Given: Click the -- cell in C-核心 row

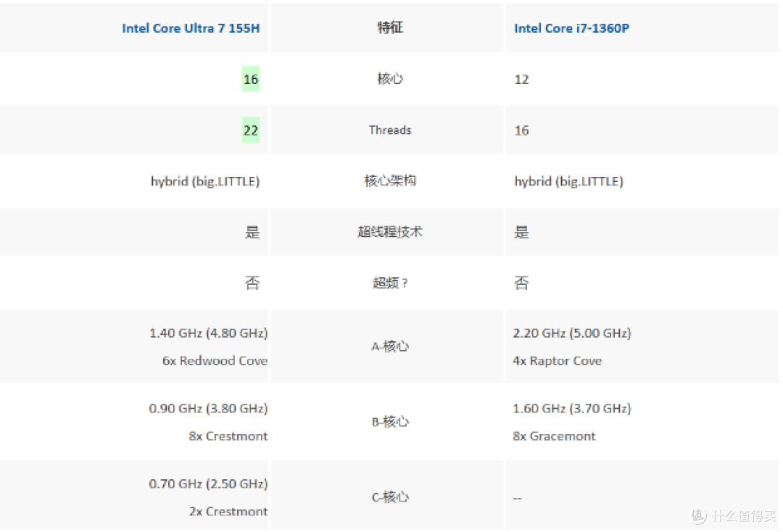Looking at the screenshot, I should pyautogui.click(x=518, y=498).
